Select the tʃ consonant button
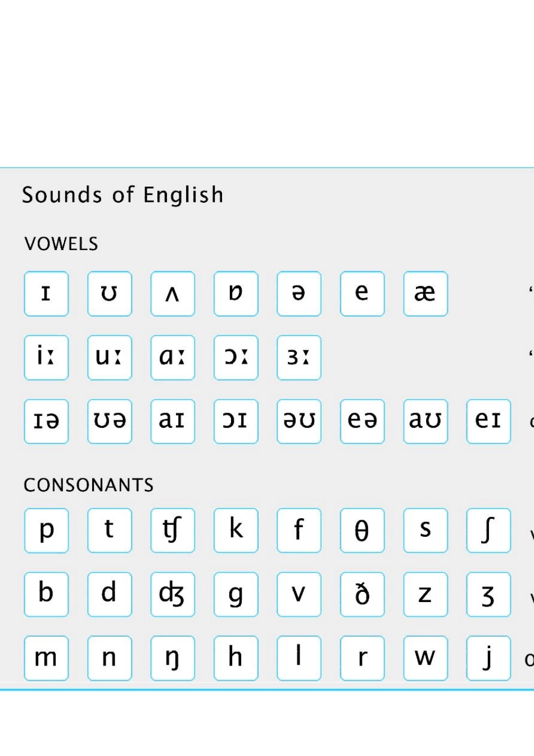This screenshot has height=756, width=534. 173,530
